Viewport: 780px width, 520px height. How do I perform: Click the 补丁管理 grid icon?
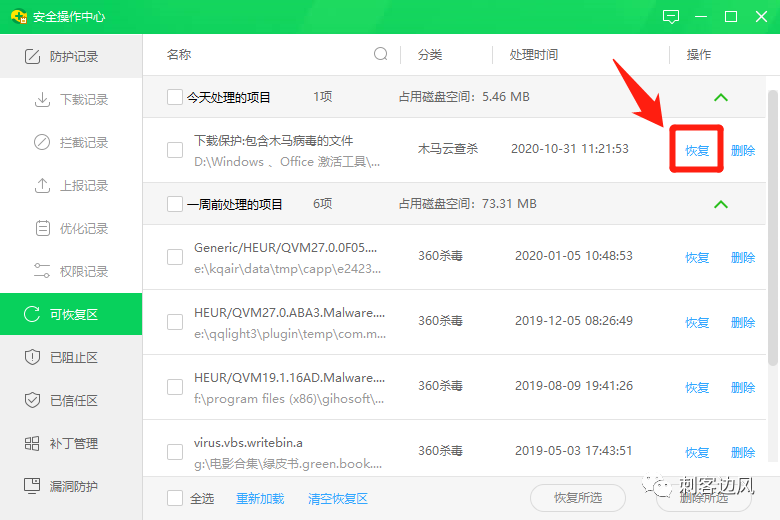(32, 443)
